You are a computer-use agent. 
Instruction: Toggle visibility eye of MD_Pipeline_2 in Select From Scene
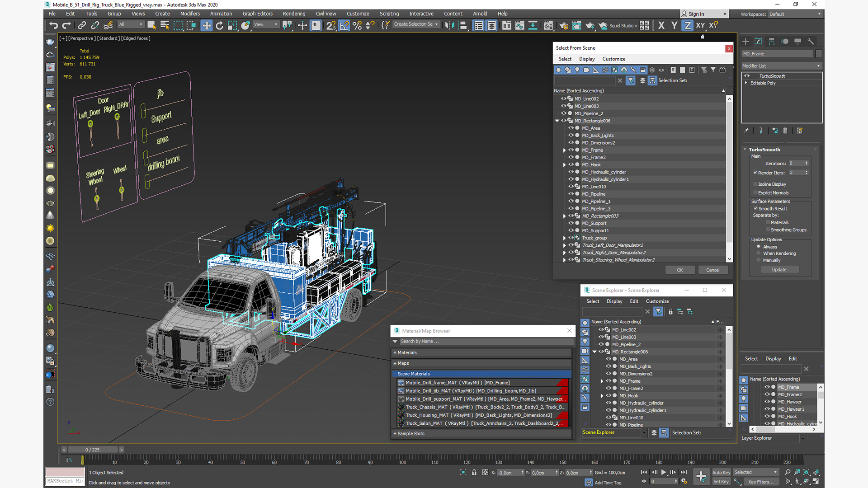[564, 113]
